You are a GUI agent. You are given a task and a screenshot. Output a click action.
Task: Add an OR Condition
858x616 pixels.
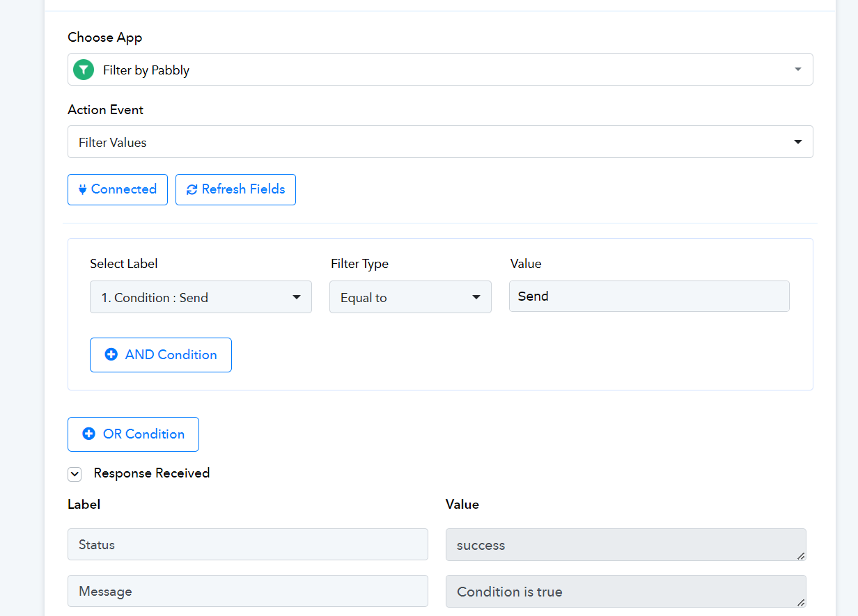(x=133, y=434)
